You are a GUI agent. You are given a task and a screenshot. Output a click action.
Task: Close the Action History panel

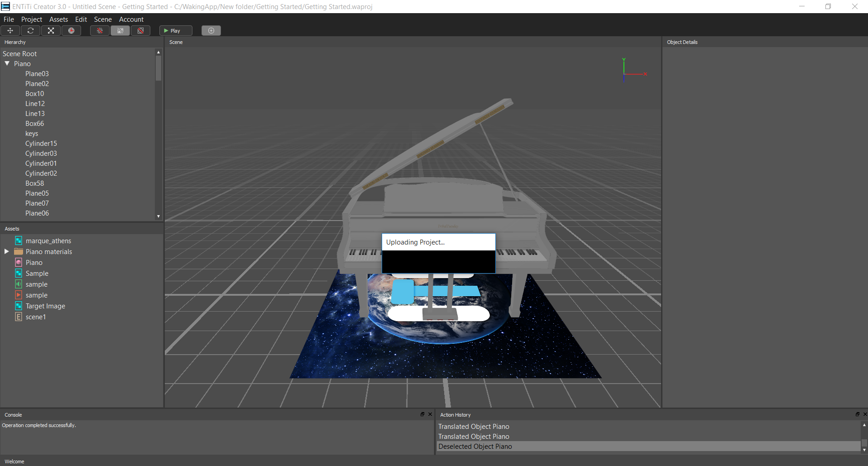865,414
